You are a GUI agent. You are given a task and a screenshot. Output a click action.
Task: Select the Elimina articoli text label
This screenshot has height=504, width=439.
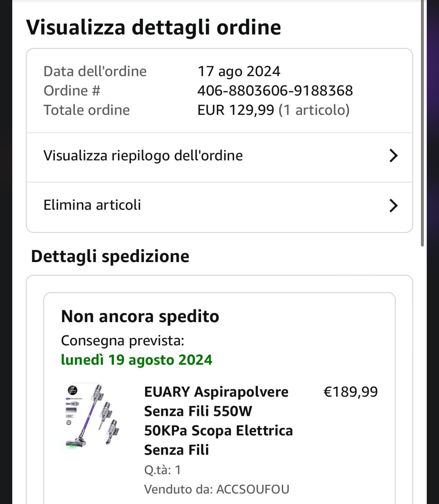[92, 205]
